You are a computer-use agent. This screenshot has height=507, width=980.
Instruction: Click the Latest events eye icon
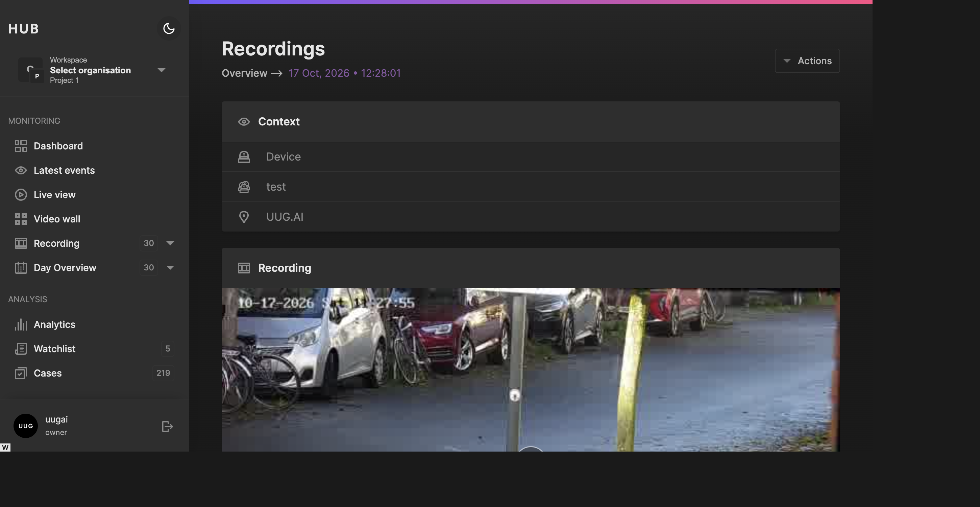click(x=21, y=171)
